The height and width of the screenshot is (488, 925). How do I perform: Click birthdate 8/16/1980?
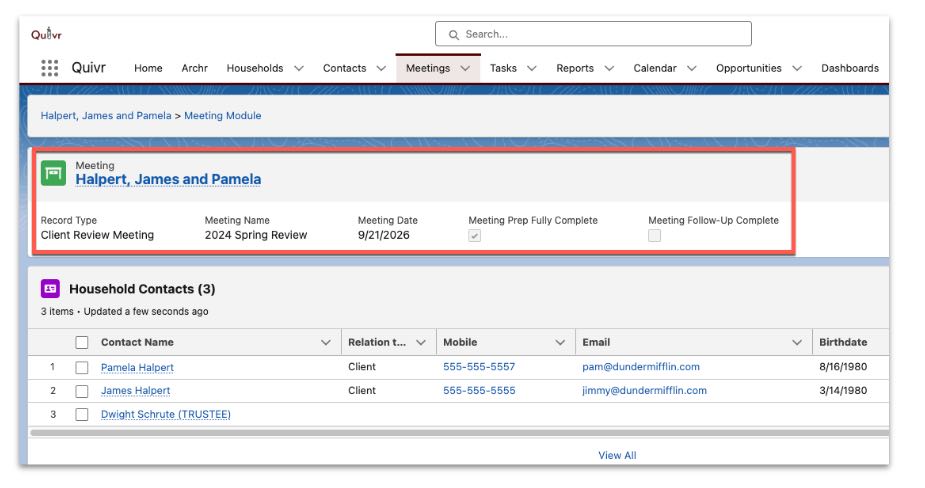point(843,366)
